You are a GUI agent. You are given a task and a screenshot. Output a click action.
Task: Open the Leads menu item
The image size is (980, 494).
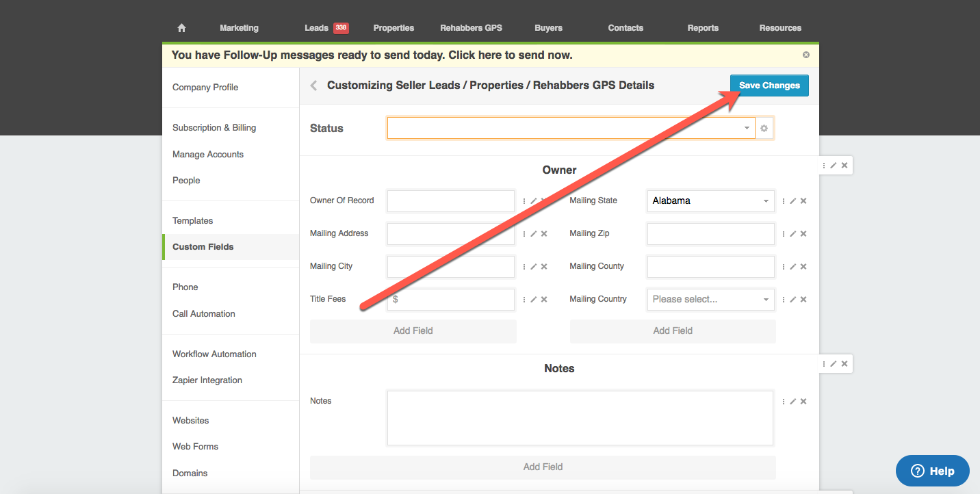tap(317, 28)
